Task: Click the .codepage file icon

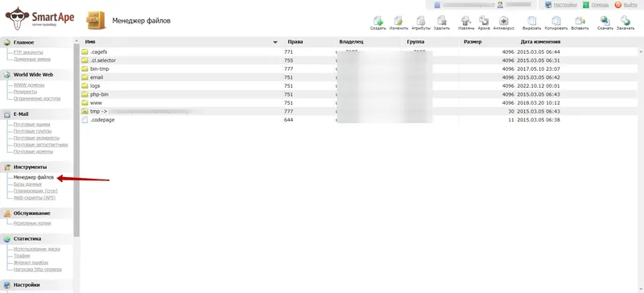Action: click(85, 120)
